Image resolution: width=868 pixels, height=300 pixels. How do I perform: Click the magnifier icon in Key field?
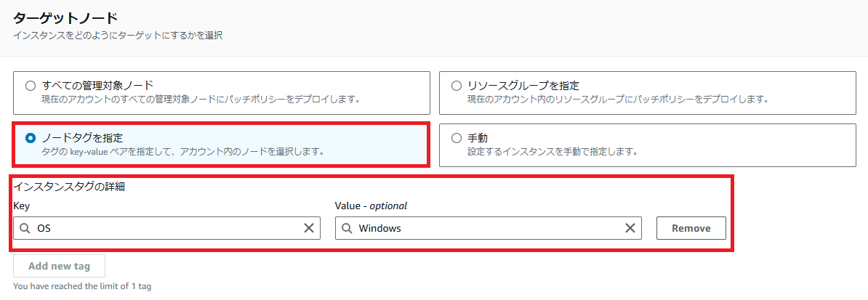point(25,228)
